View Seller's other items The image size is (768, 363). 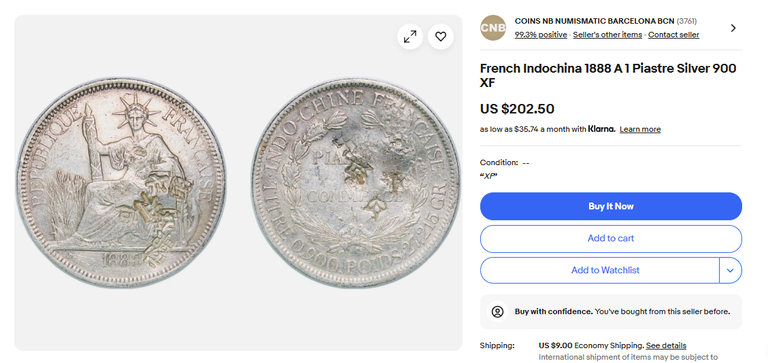(607, 35)
